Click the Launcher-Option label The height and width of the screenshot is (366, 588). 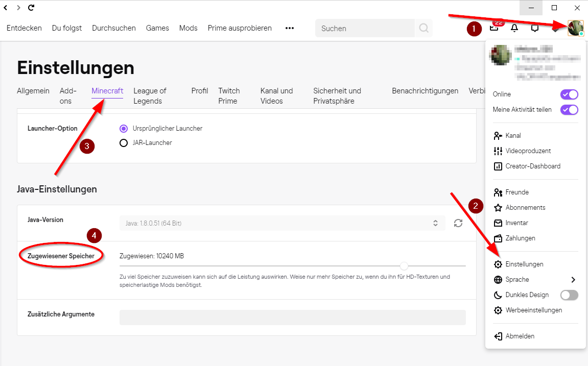click(x=52, y=129)
